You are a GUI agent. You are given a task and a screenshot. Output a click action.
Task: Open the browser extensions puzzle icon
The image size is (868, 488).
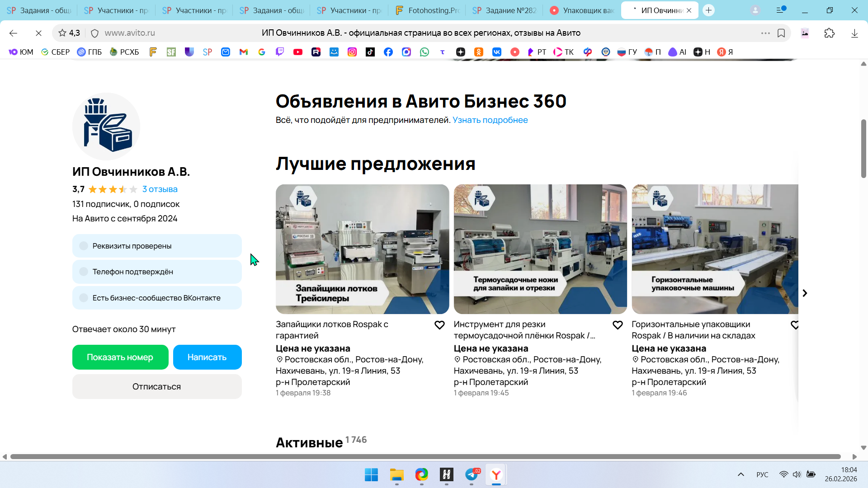(x=830, y=33)
